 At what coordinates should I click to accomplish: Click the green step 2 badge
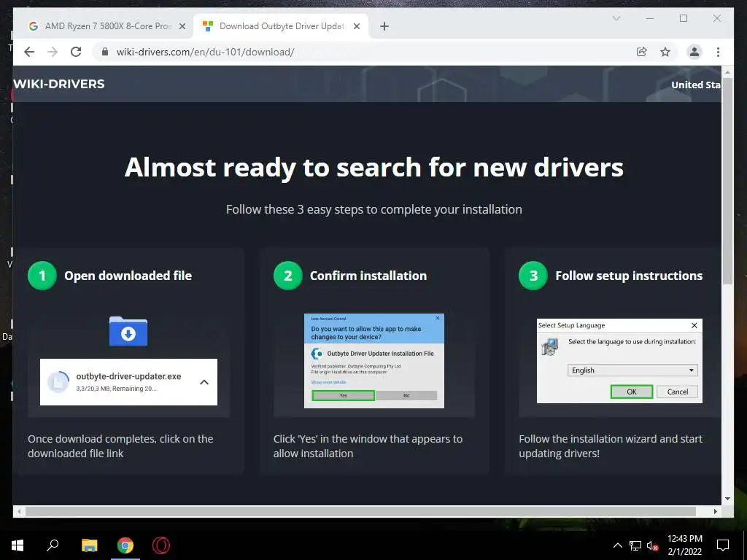287,275
